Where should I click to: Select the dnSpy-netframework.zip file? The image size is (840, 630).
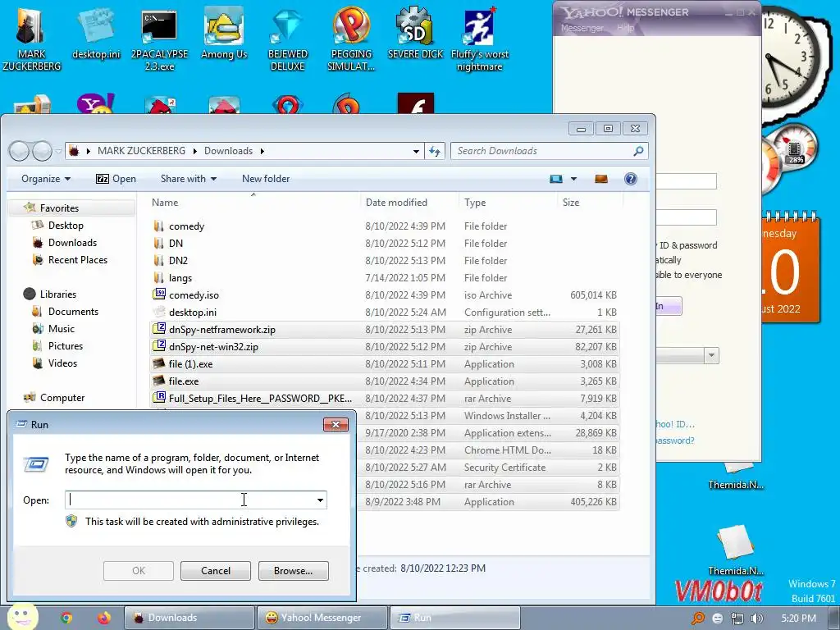(x=385, y=330)
